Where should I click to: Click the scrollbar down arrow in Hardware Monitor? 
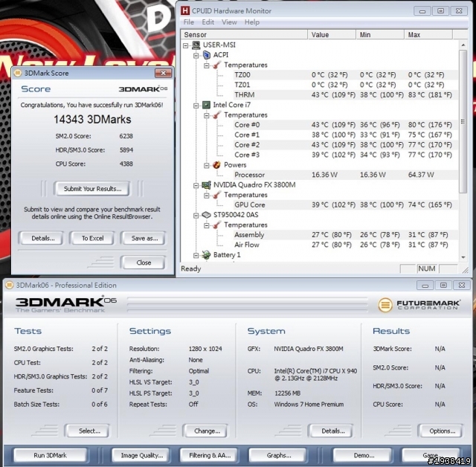click(463, 257)
